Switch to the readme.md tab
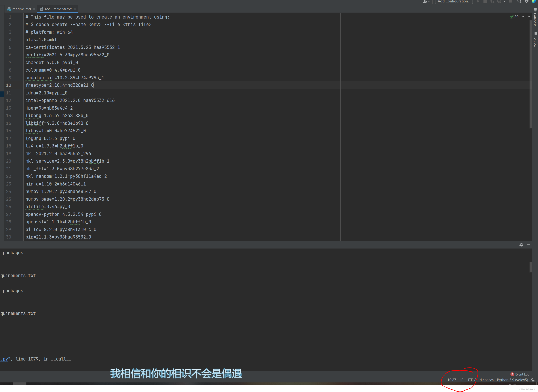This screenshot has height=392, width=538. coord(22,9)
